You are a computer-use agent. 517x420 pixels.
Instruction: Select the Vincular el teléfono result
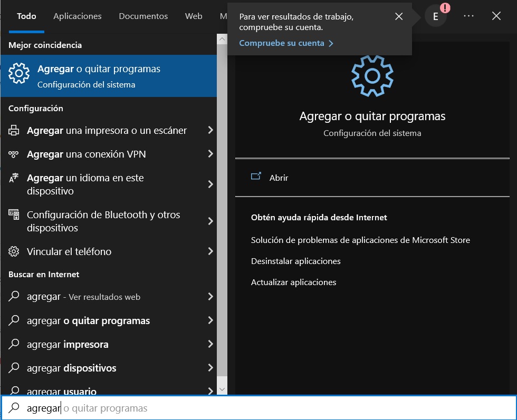coord(109,252)
